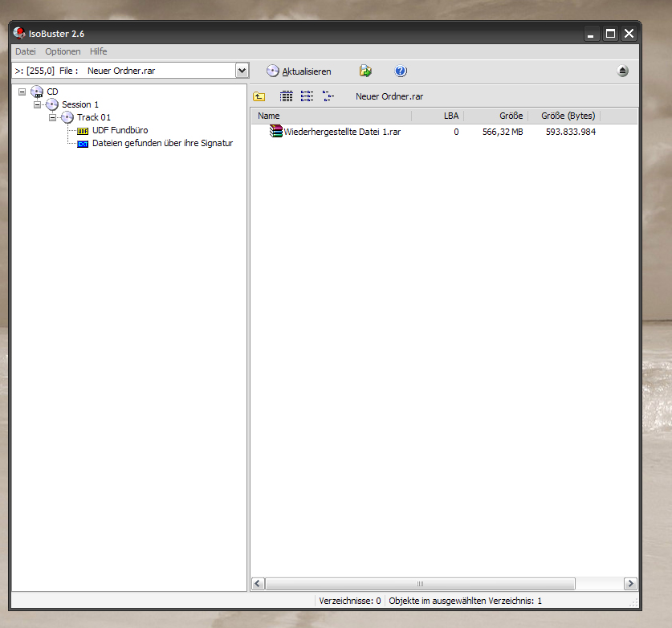Open the Datei menu

click(25, 51)
